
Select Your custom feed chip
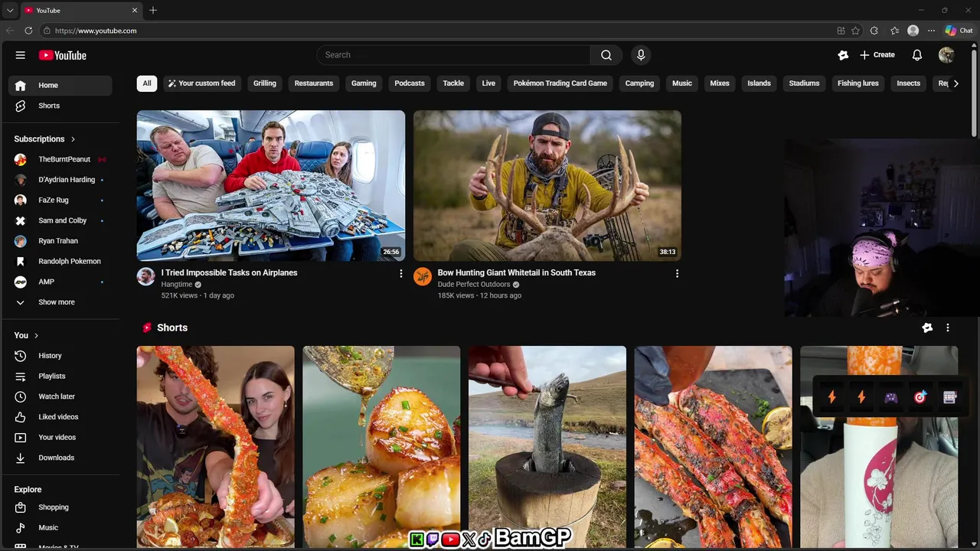(x=201, y=83)
